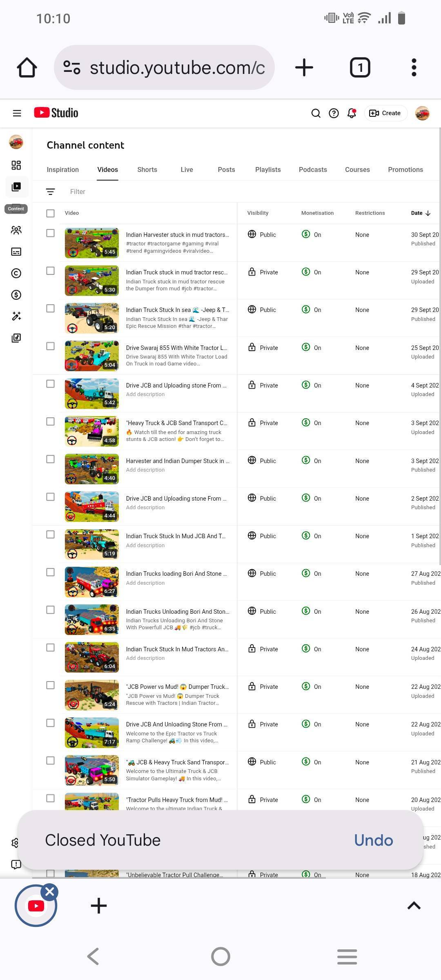
Task: Click the Studio search magnifier icon
Action: tap(316, 113)
